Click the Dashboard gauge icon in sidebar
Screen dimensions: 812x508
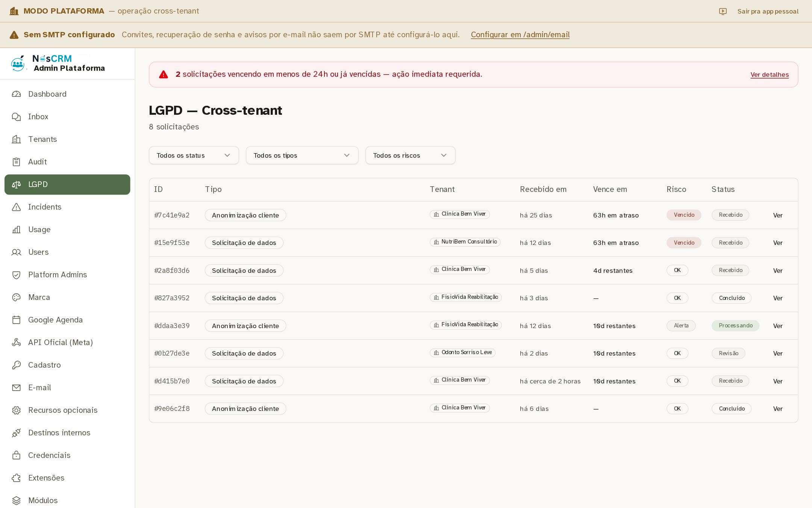pos(16,94)
